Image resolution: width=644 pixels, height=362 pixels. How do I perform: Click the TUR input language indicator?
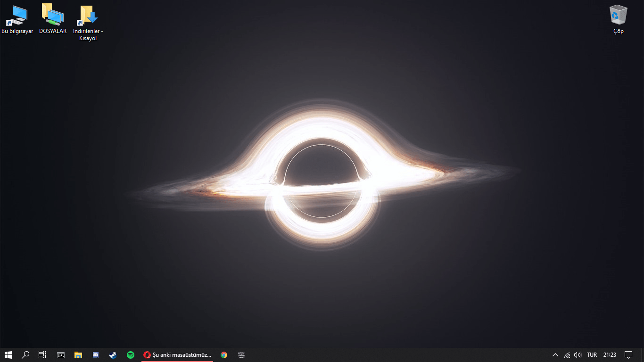(x=592, y=355)
